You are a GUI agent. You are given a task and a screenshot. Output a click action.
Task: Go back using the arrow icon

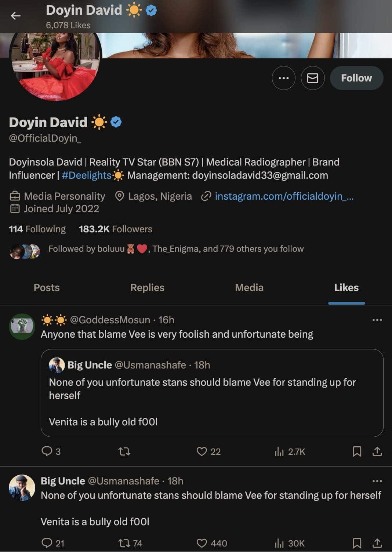15,16
